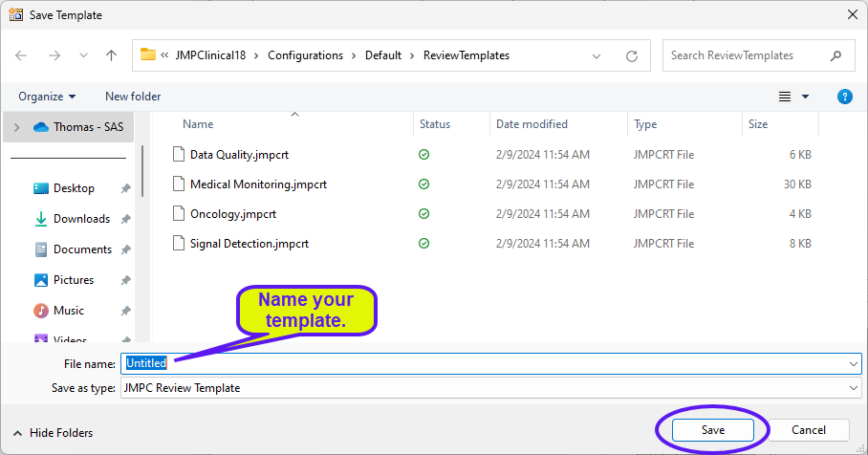The height and width of the screenshot is (455, 868).
Task: Collapse the pane with Hide Folders
Action: pyautogui.click(x=54, y=433)
